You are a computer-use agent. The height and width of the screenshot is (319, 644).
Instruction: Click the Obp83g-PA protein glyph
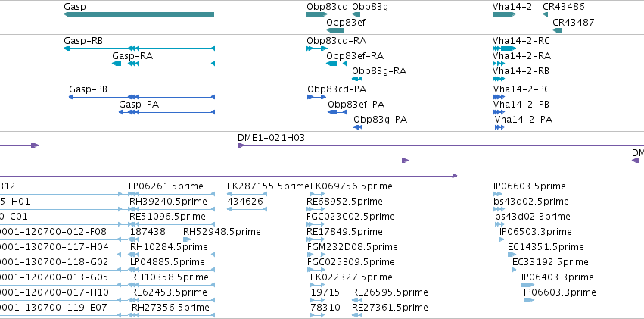point(358,127)
